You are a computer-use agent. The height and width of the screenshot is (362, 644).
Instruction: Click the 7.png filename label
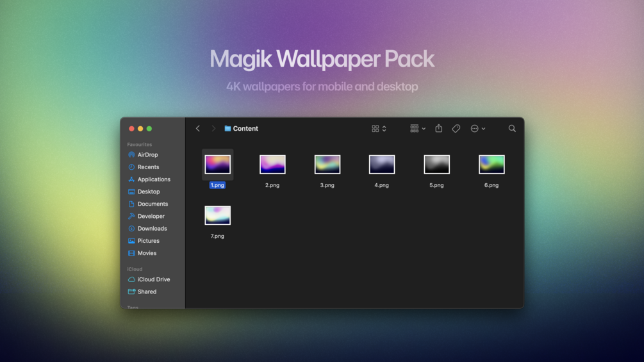pyautogui.click(x=217, y=236)
